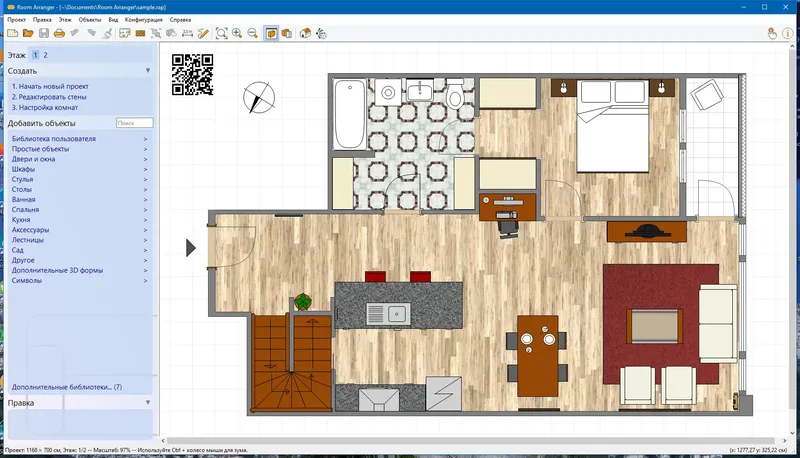Switch to floor 2 tab
Viewport: 800px width, 458px height.
click(x=45, y=55)
